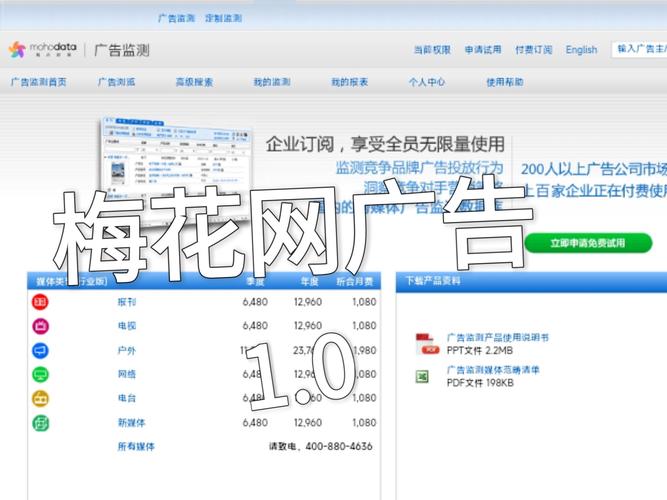The image size is (667, 500).
Task: Click the 广告监测 page title
Action: pos(122,50)
